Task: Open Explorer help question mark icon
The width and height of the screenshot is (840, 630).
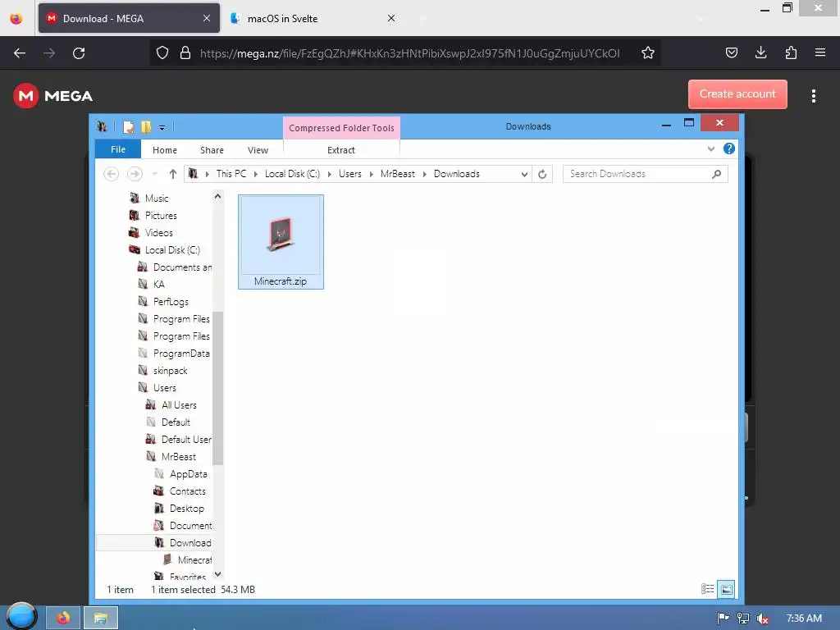Action: (728, 149)
